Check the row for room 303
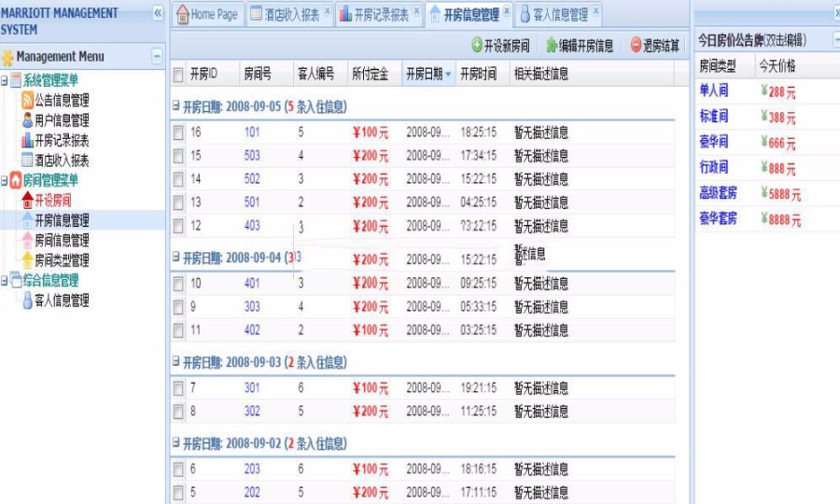The height and width of the screenshot is (504, 840). click(178, 307)
